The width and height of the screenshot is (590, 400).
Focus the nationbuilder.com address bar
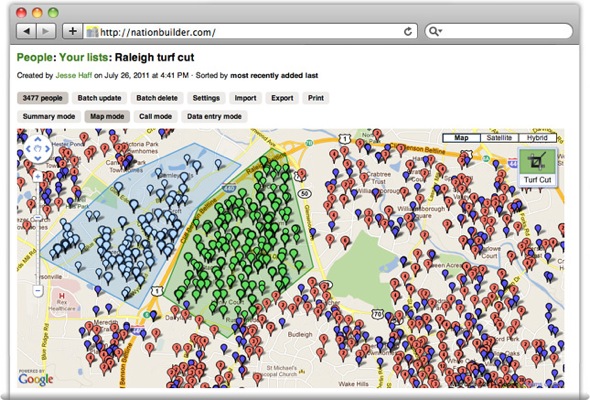(x=250, y=32)
